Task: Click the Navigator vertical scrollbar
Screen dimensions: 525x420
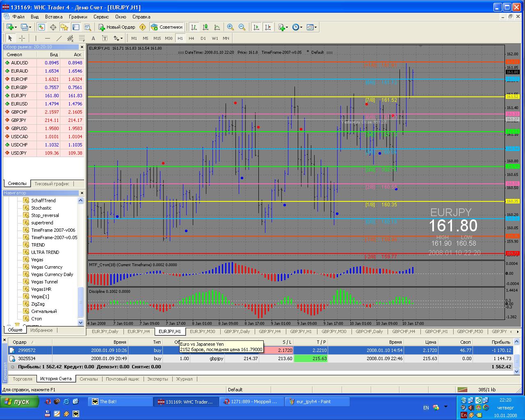Action: [81, 262]
